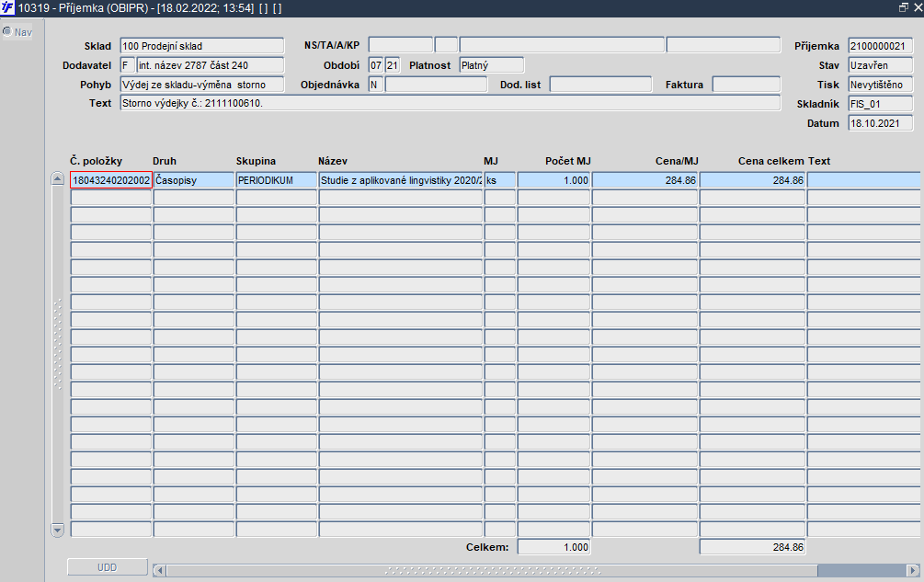The width and height of the screenshot is (924, 582).
Task: Click the MJ cell 'ks'
Action: pos(500,180)
